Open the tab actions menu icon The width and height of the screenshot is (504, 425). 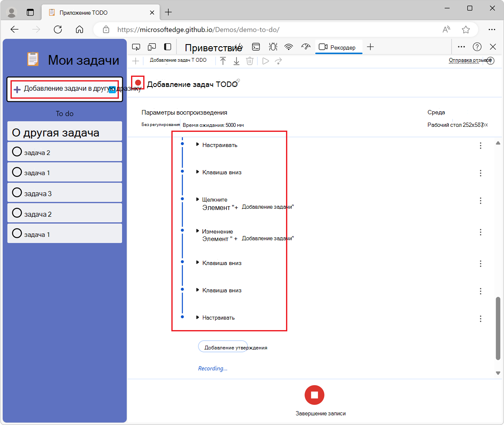pos(30,13)
